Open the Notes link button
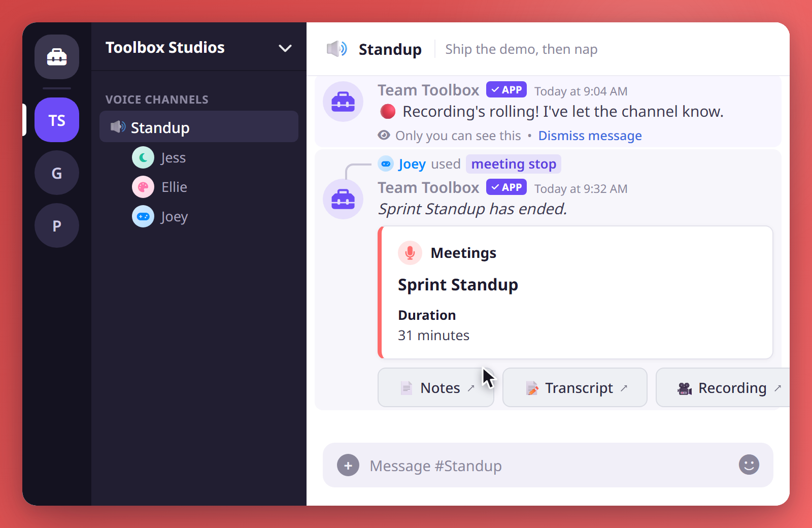This screenshot has width=812, height=528. [436, 387]
